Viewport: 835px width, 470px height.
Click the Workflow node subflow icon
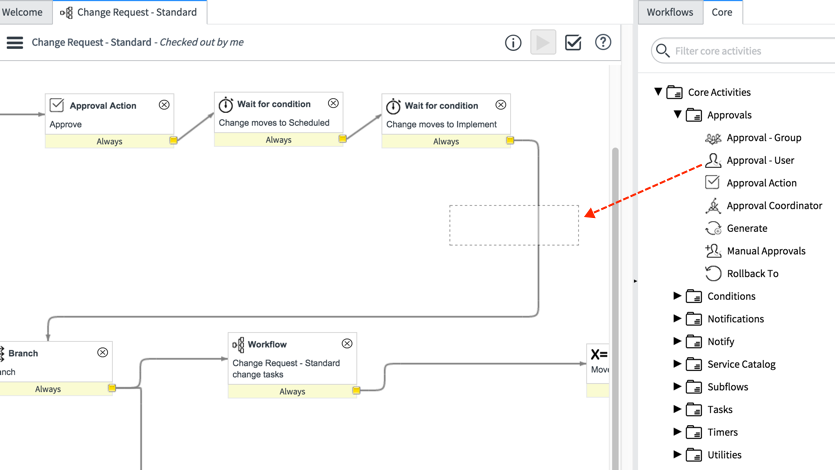pos(239,345)
